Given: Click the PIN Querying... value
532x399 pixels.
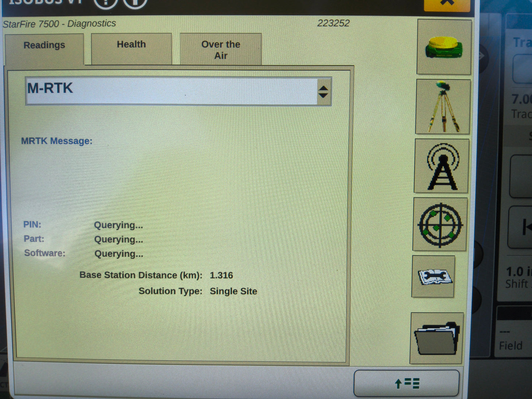Looking at the screenshot, I should click(x=118, y=225).
